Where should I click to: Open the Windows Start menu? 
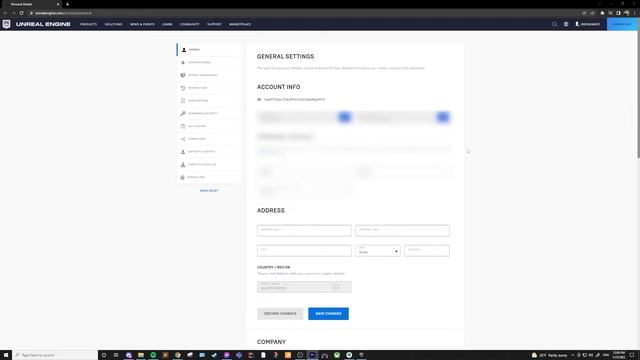click(x=6, y=355)
